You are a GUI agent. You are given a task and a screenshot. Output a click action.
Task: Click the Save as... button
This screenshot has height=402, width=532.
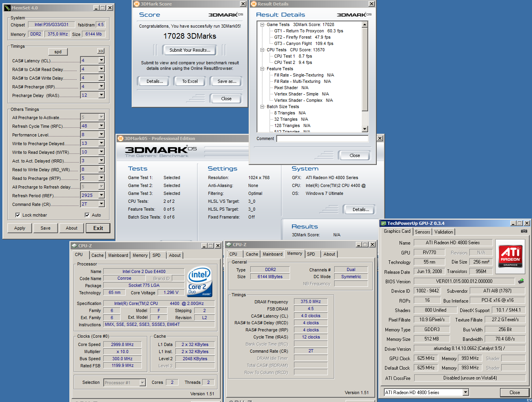(x=227, y=81)
